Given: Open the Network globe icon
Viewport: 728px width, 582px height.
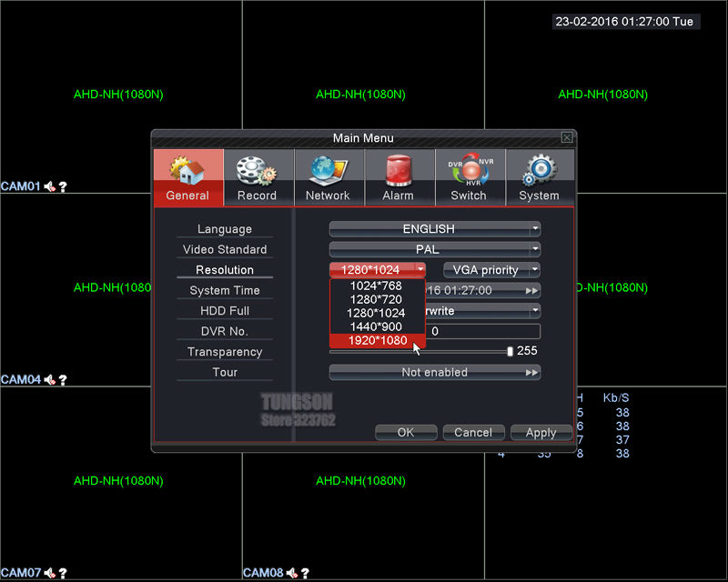Looking at the screenshot, I should click(328, 171).
